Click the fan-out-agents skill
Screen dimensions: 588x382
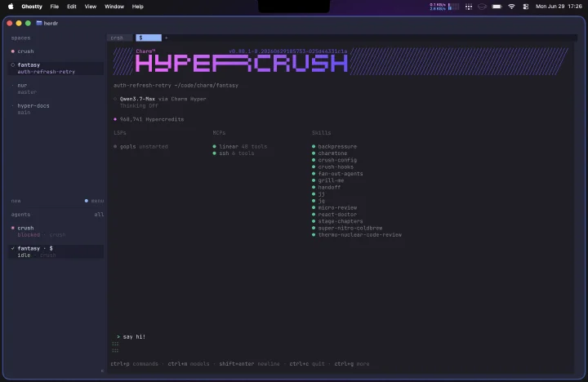pos(337,174)
